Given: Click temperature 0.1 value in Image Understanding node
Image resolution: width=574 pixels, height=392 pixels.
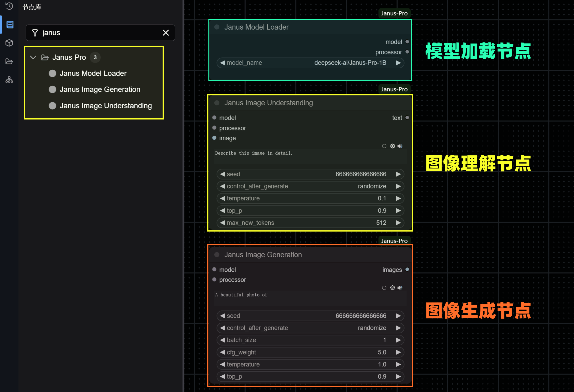Looking at the screenshot, I should click(x=382, y=198).
